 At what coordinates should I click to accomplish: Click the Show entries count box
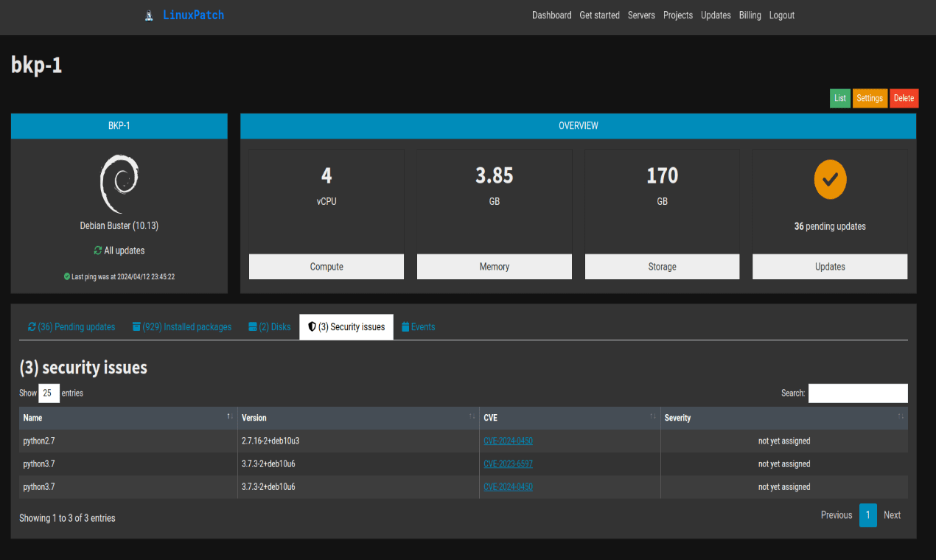pyautogui.click(x=49, y=393)
